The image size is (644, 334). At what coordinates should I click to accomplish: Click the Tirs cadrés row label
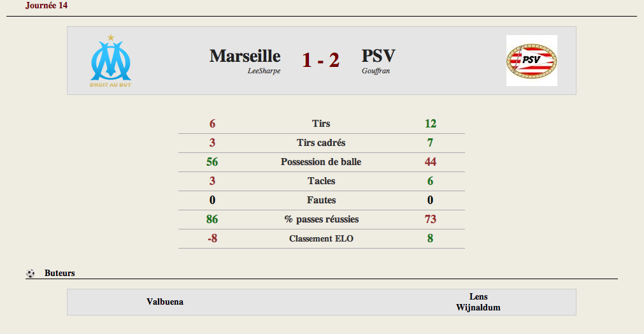(x=321, y=143)
